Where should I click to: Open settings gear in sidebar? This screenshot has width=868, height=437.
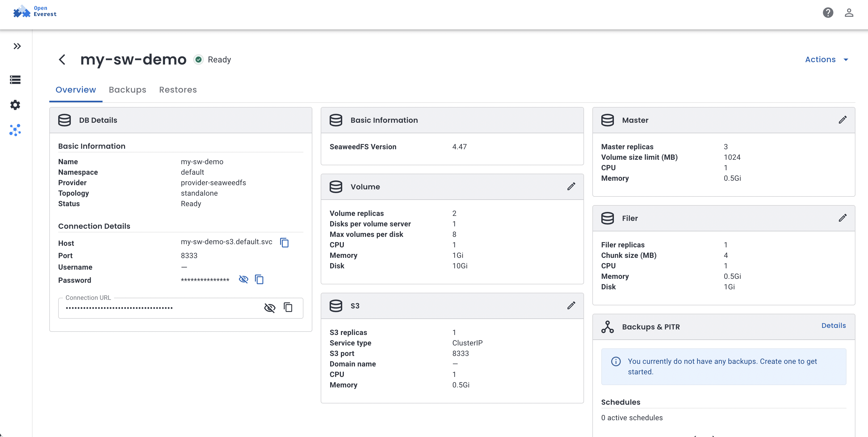[x=15, y=105]
